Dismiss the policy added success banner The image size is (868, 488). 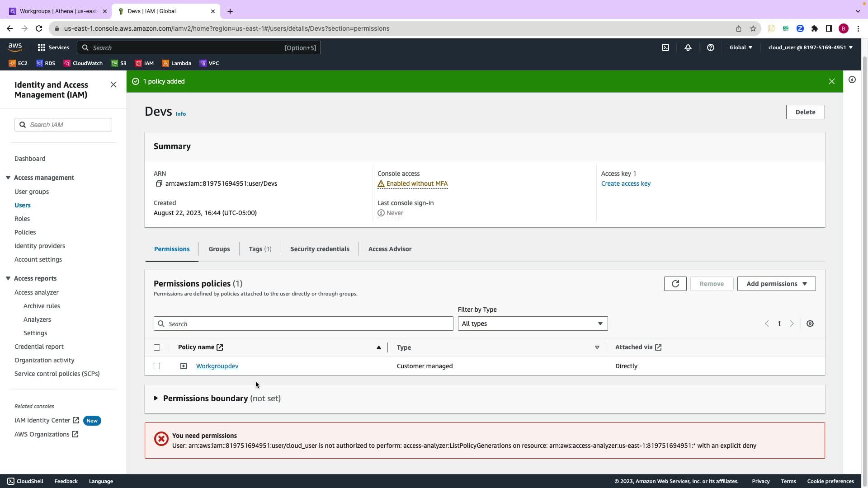(x=831, y=81)
